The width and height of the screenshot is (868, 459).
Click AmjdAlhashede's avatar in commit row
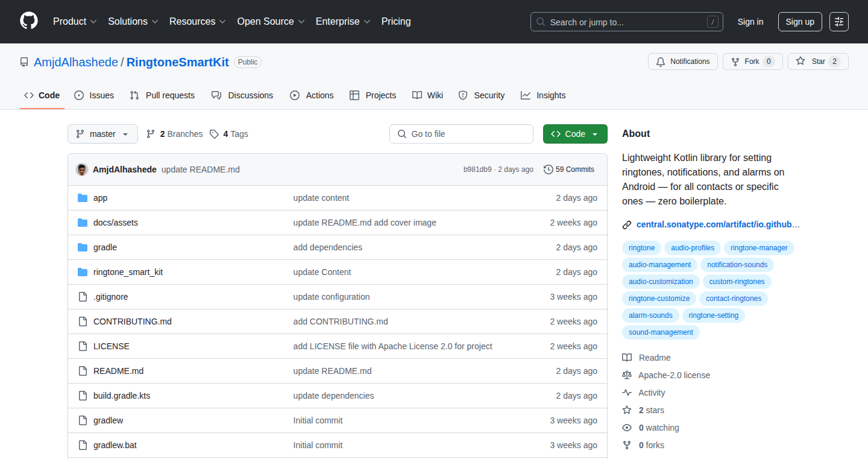point(82,169)
